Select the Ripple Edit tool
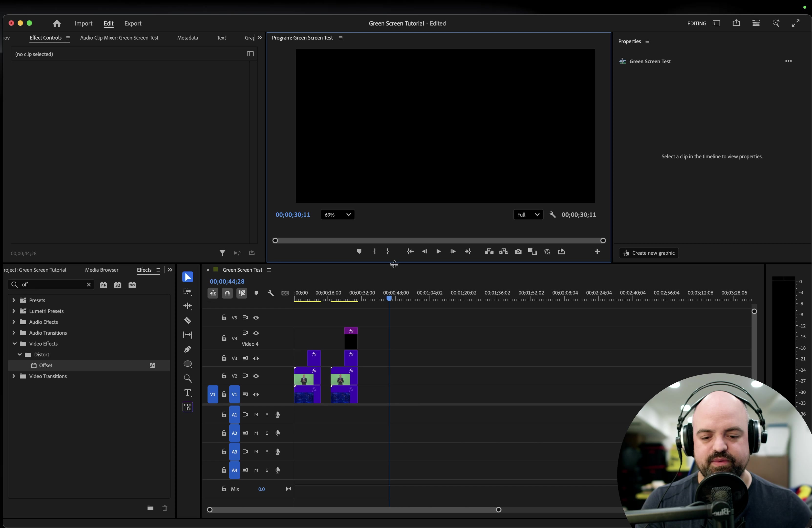 (x=188, y=306)
